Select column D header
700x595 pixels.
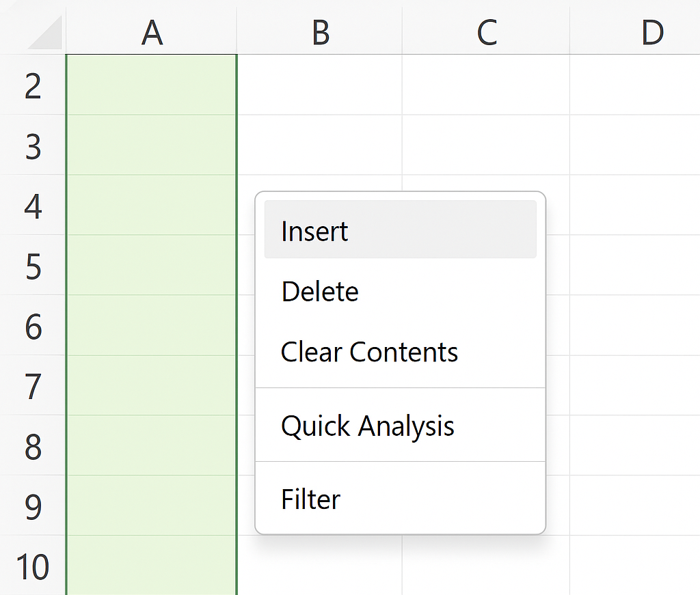[635, 30]
